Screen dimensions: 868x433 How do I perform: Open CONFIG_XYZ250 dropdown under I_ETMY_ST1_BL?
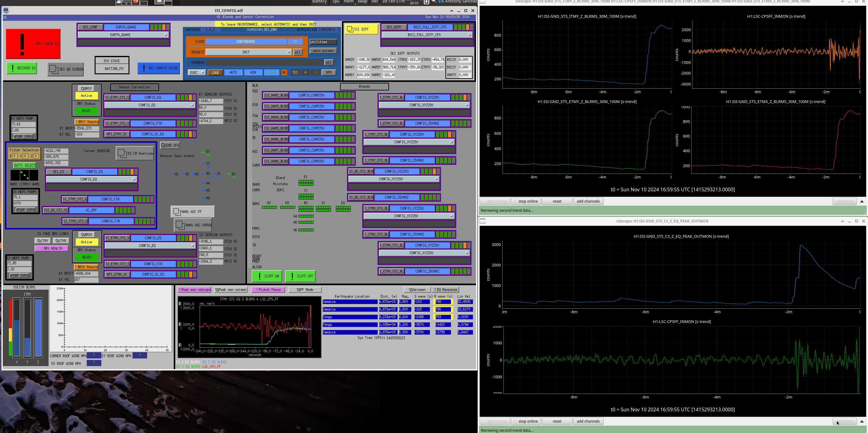tap(424, 105)
